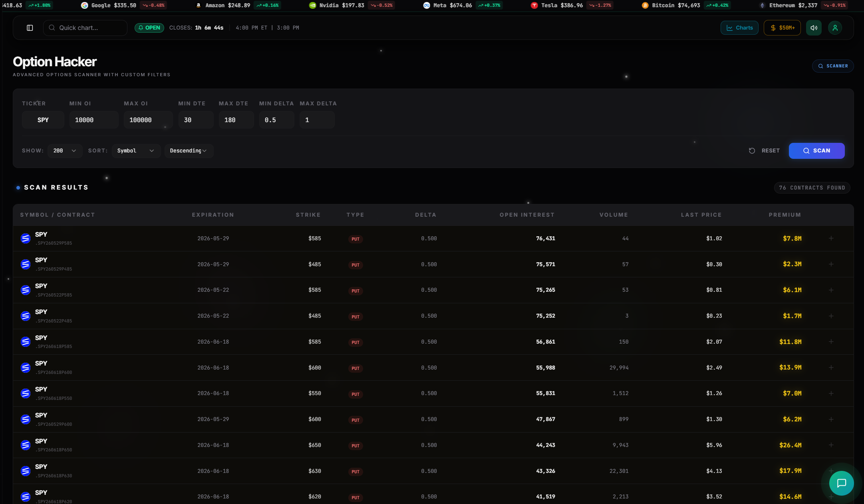Open the Charts button

739,28
